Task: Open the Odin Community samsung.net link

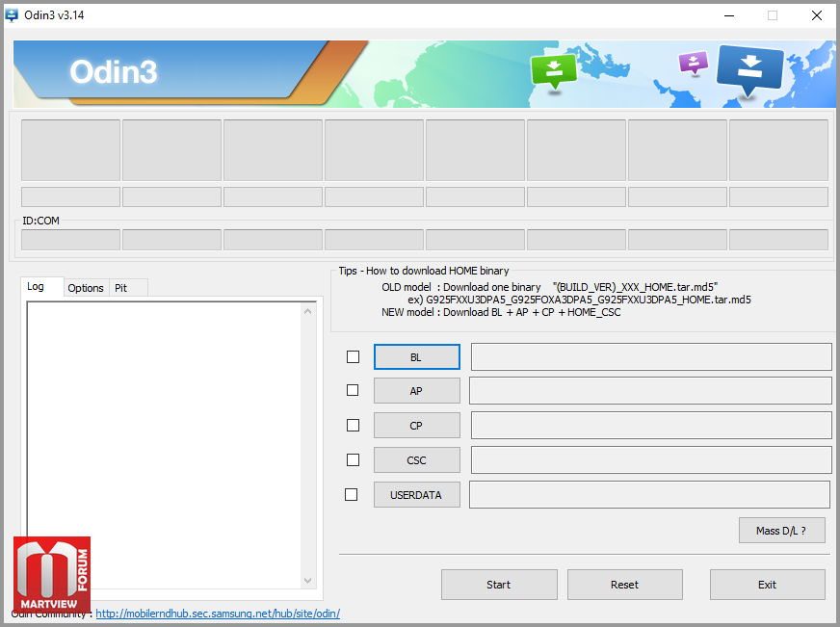Action: tap(218, 614)
